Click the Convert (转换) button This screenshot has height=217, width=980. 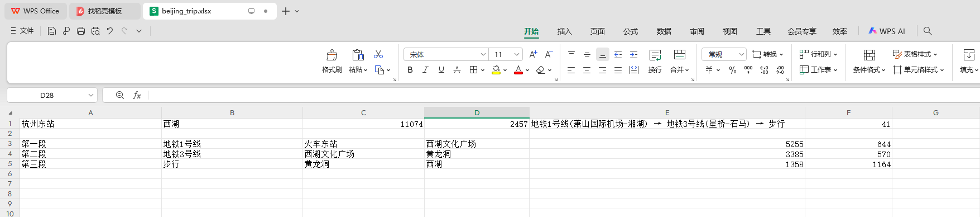tap(767, 54)
